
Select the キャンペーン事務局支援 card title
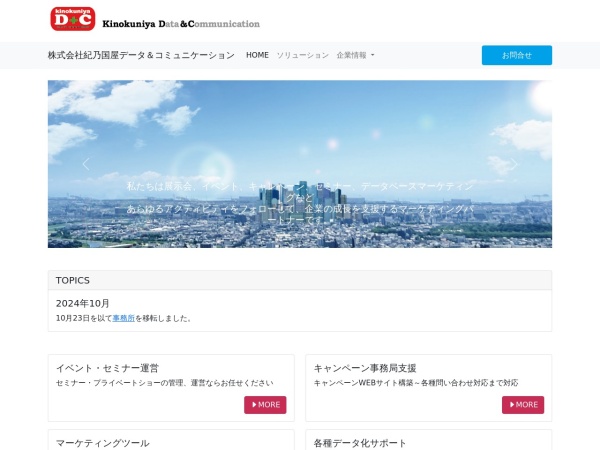(x=365, y=368)
